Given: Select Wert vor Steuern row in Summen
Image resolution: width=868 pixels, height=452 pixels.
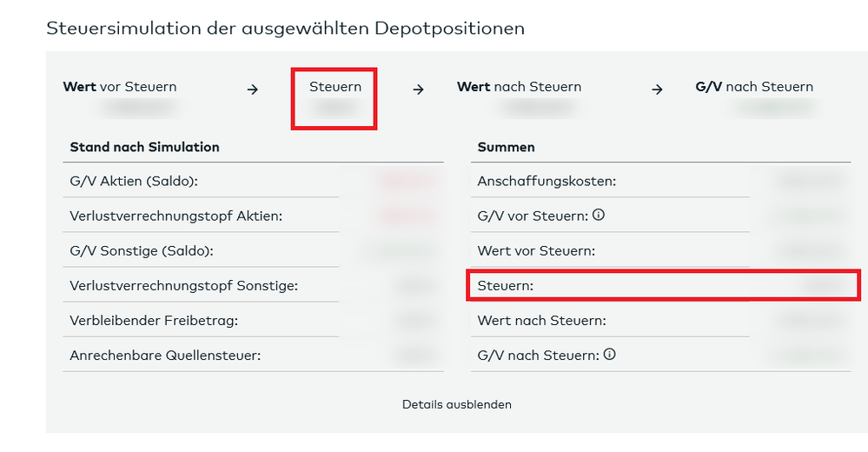Looking at the screenshot, I should [536, 250].
